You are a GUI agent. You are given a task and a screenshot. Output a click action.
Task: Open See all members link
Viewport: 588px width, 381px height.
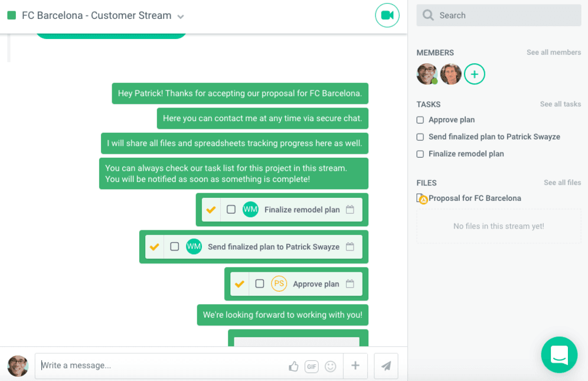553,53
